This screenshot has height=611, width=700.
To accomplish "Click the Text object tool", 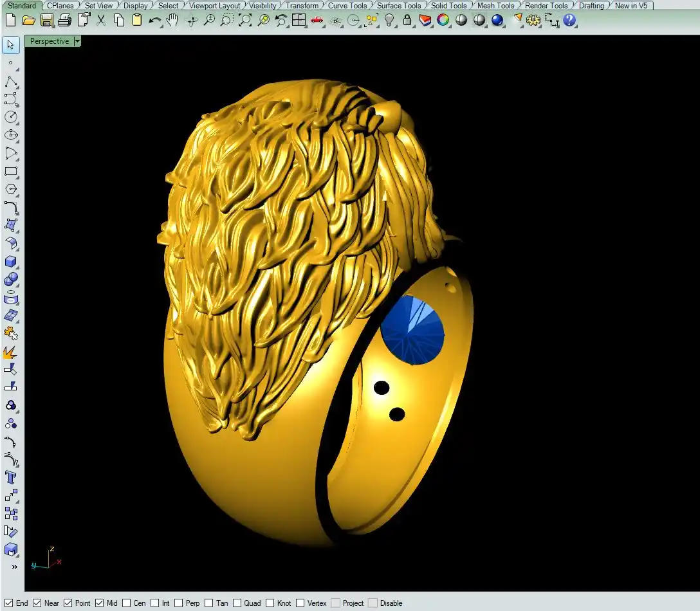I will click(11, 477).
